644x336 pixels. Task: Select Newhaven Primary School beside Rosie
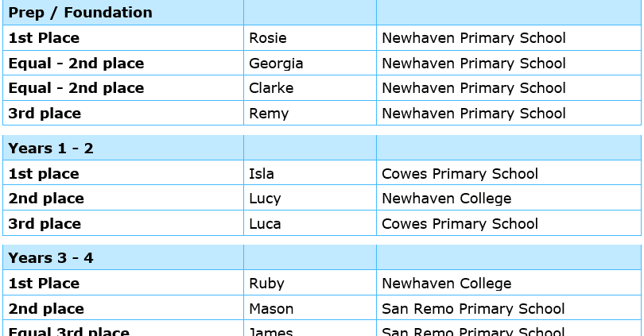(x=474, y=38)
